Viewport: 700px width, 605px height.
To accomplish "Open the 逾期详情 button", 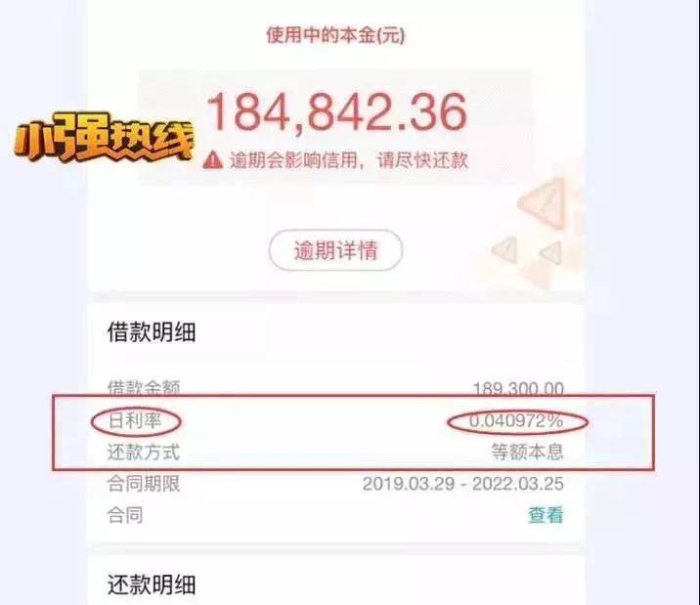I will [x=335, y=250].
